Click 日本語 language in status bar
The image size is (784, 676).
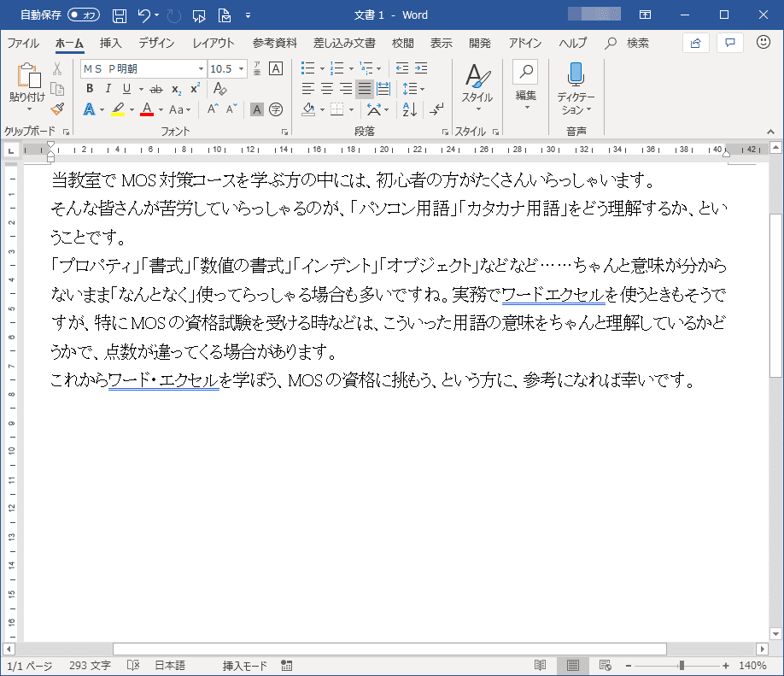(x=170, y=666)
